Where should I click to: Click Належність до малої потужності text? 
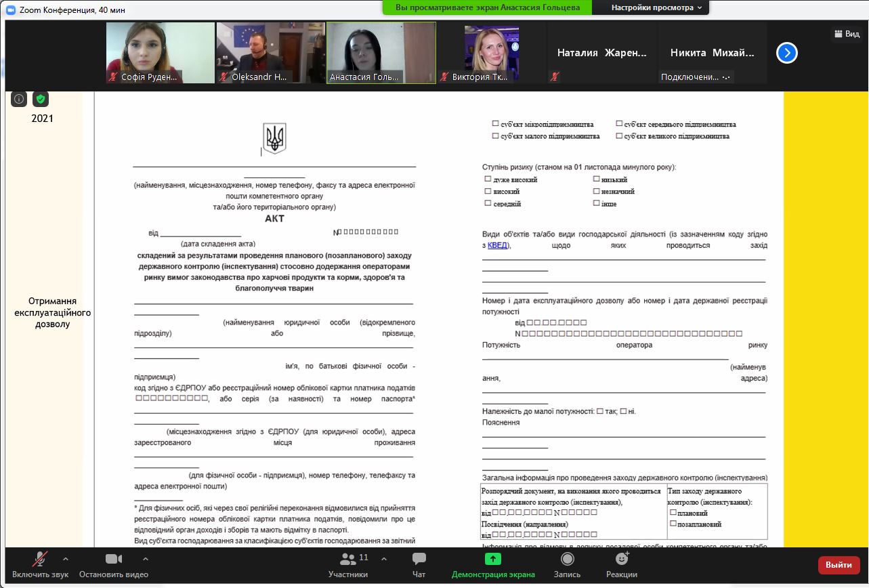pos(538,411)
